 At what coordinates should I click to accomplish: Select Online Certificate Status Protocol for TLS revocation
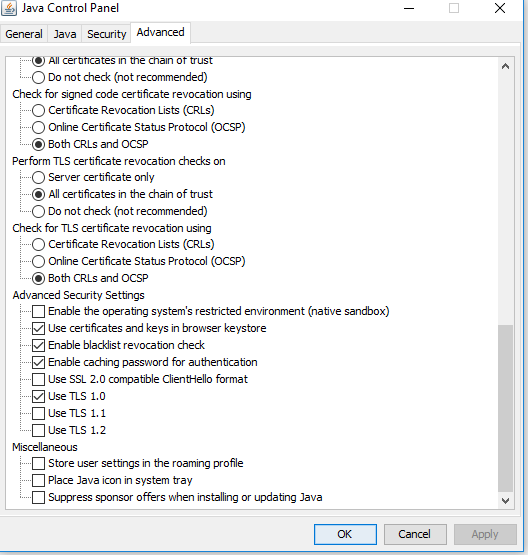pos(38,261)
